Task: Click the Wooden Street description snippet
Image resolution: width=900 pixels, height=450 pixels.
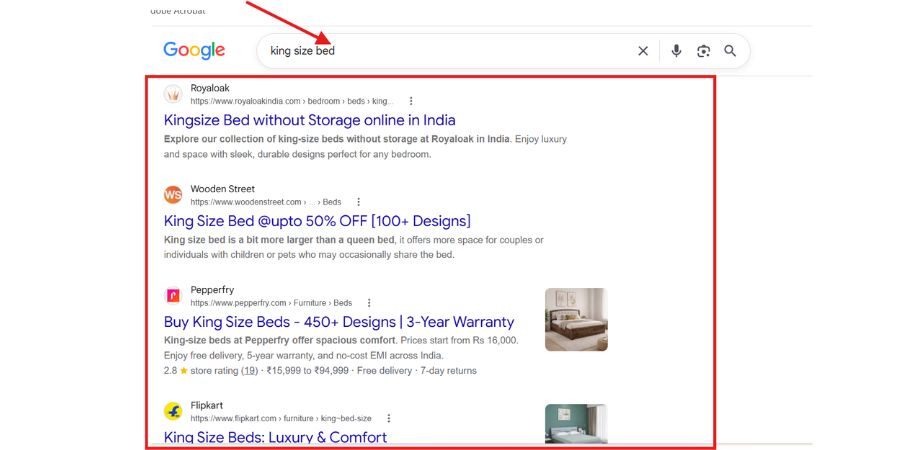Action: pyautogui.click(x=354, y=247)
